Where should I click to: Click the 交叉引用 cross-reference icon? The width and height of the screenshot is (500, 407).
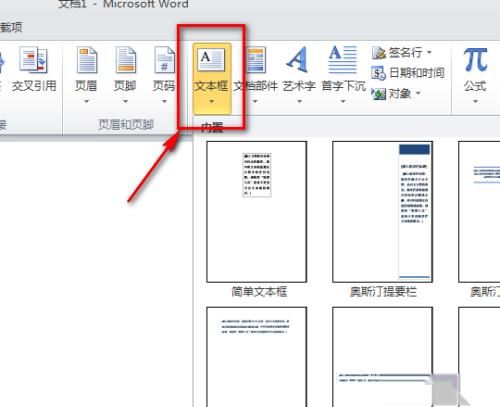pos(33,60)
